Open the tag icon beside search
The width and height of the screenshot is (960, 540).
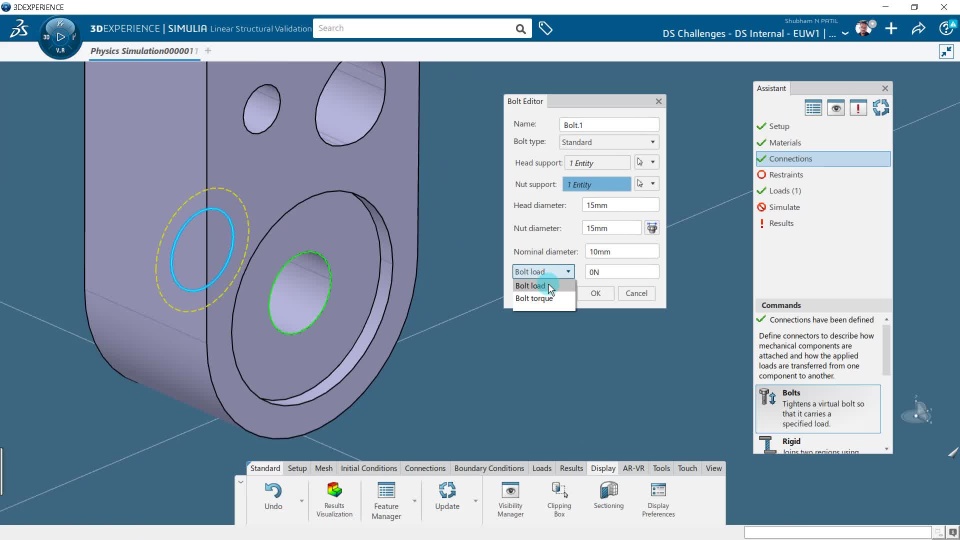click(x=546, y=28)
